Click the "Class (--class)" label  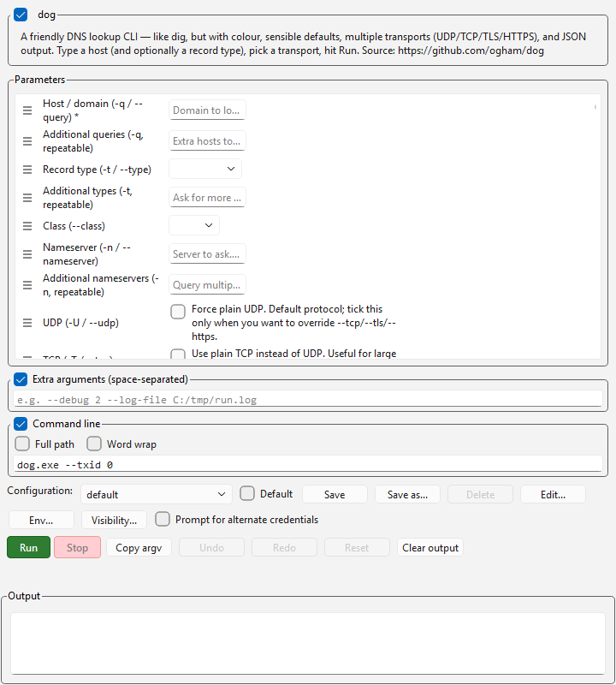[74, 226]
